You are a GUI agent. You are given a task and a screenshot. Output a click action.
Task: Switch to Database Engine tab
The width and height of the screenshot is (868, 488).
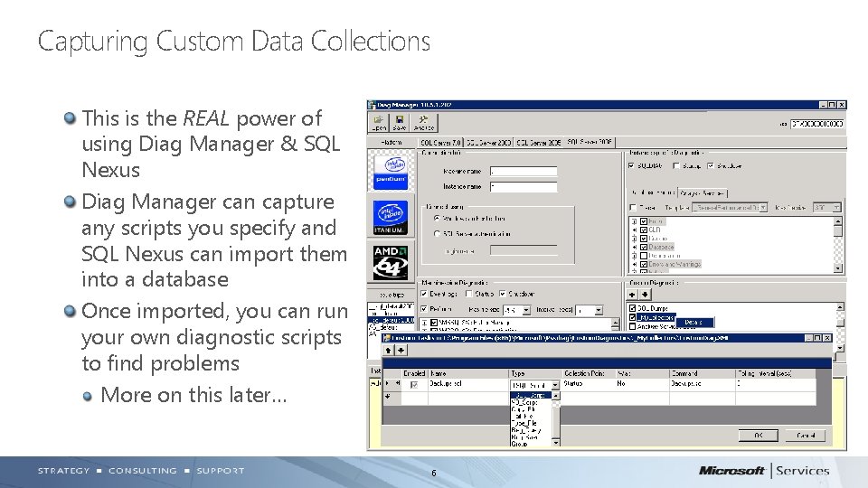pos(653,192)
